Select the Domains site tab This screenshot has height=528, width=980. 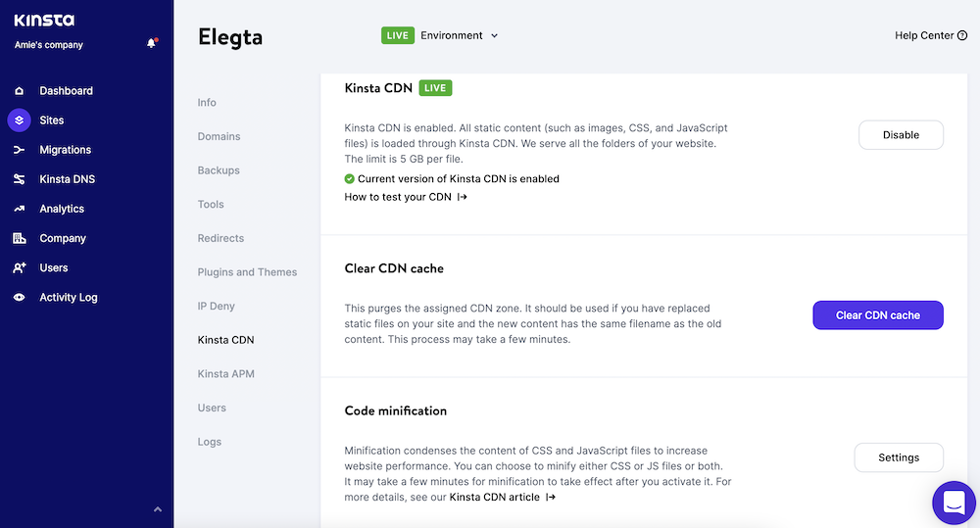coord(219,136)
